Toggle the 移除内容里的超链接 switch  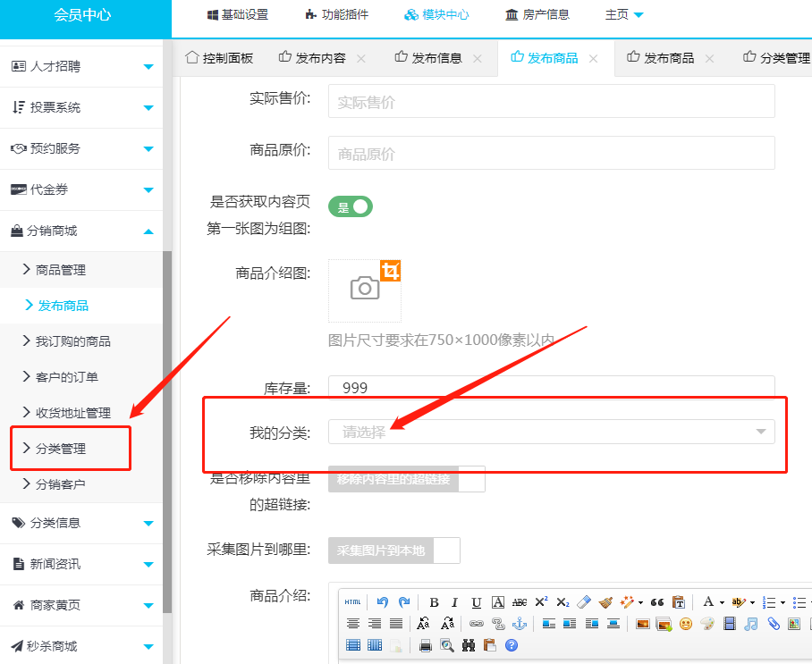coord(406,479)
